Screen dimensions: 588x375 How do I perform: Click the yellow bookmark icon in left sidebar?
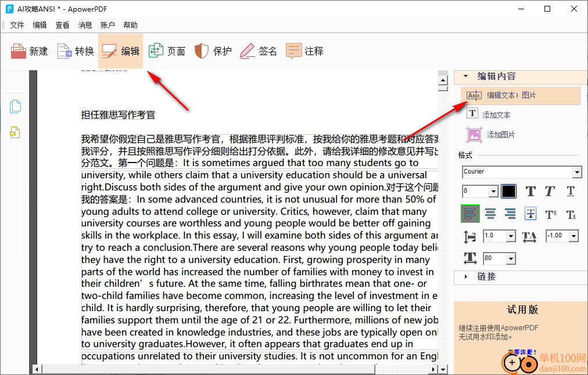point(15,132)
